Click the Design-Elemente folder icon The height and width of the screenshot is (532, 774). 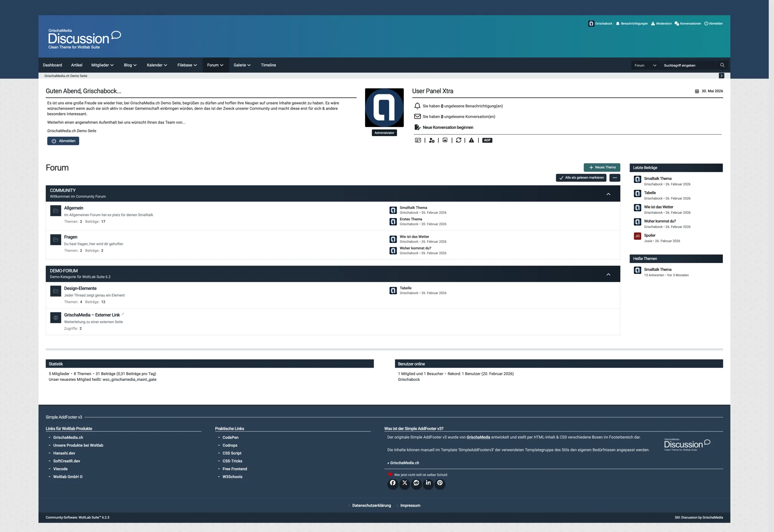tap(56, 291)
